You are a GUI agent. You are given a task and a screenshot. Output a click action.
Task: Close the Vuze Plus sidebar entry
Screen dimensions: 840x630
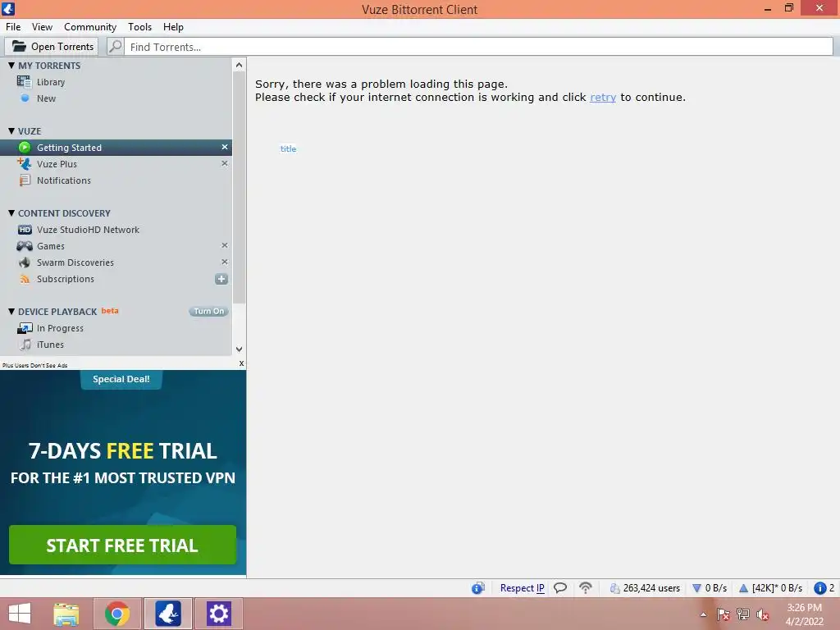tap(225, 163)
